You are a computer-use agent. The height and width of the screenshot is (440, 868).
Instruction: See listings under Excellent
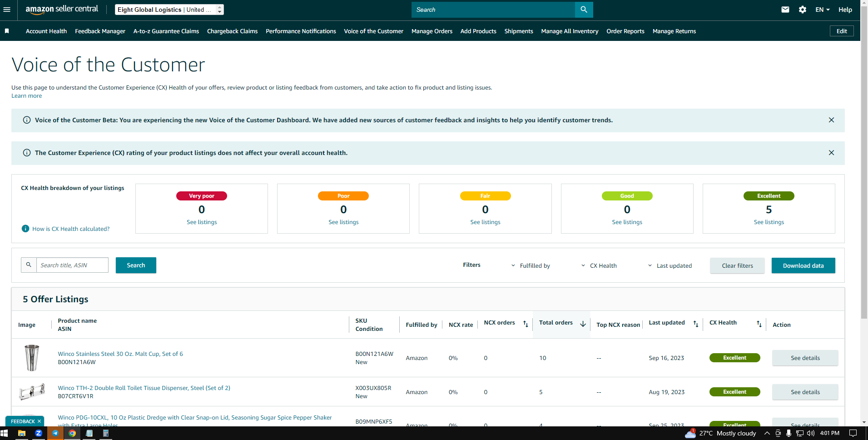[x=769, y=222]
